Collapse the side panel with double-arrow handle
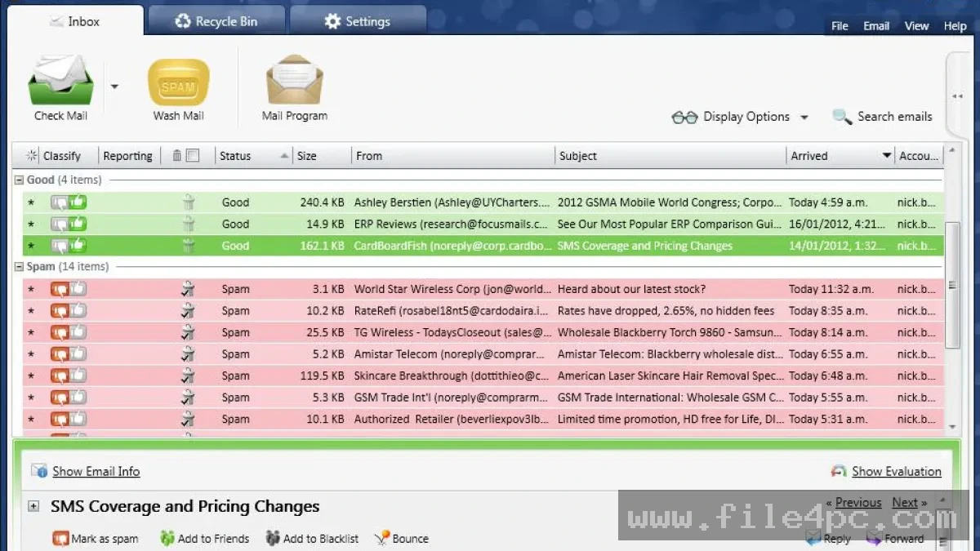 (957, 96)
